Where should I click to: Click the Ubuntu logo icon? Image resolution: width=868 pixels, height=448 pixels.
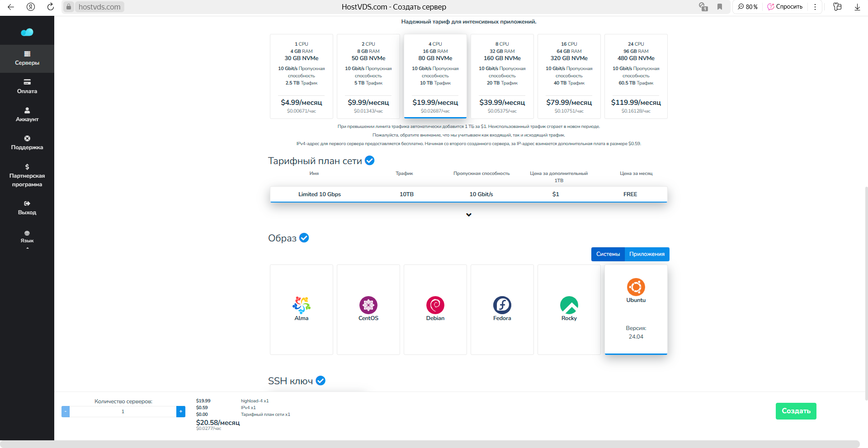[x=636, y=287]
